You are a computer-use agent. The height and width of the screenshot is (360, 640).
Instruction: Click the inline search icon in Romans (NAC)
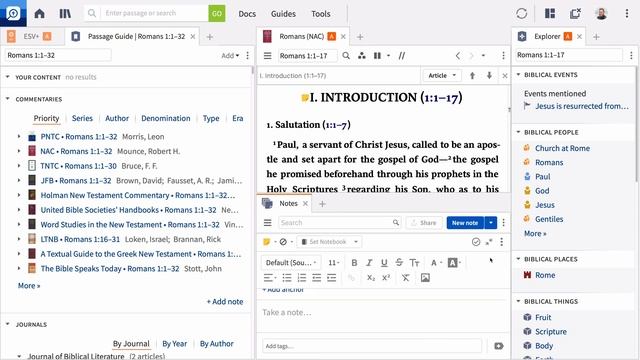tap(346, 56)
